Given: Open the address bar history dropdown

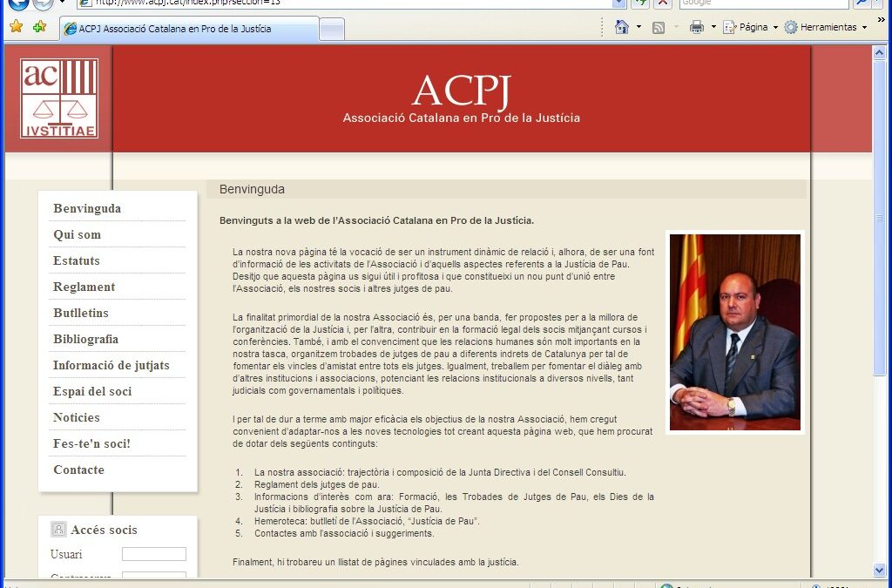Looking at the screenshot, I should pyautogui.click(x=618, y=3).
